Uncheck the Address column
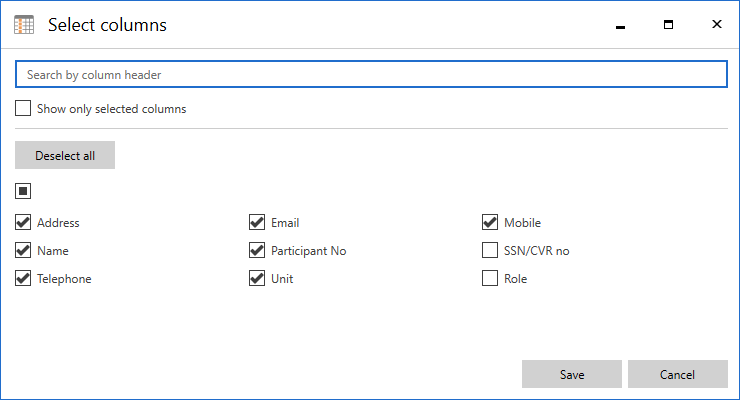Viewport: 740px width, 400px height. pos(23,222)
